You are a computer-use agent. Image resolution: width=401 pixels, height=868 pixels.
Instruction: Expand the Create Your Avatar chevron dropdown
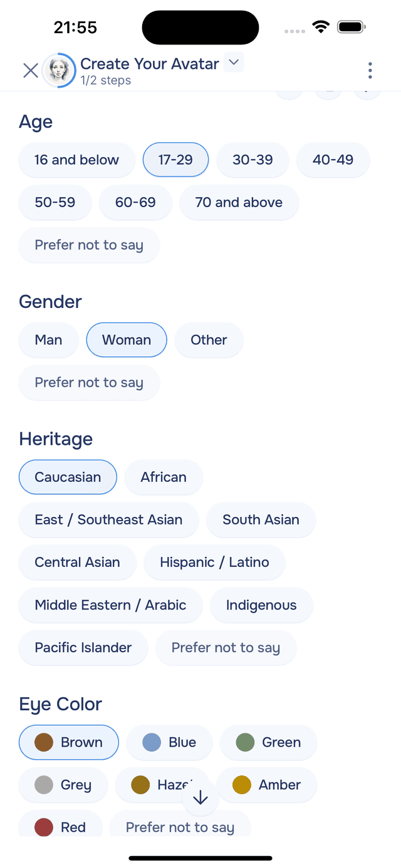pyautogui.click(x=233, y=63)
